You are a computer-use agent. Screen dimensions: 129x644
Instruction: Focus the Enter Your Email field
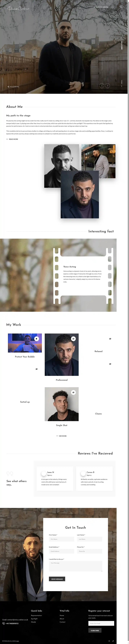click(x=101, y=623)
